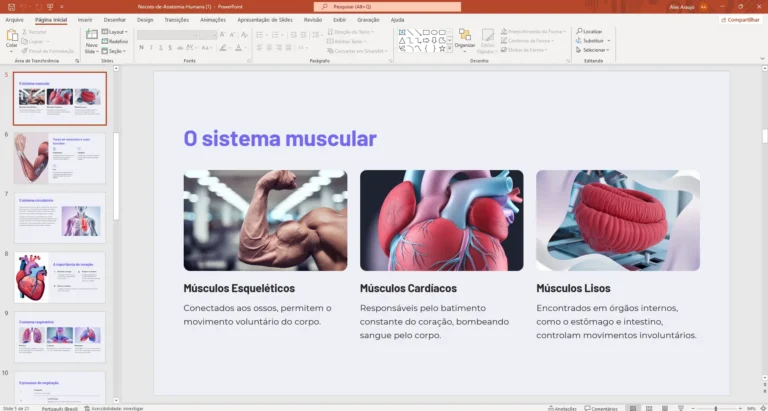Screen dimensions: 768x411
Task: Toggle the bullet list button
Action: click(x=260, y=35)
